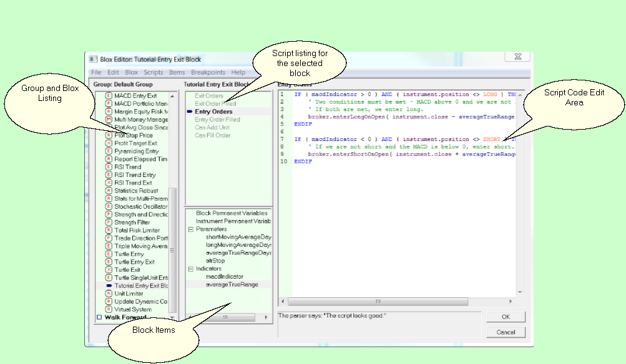The image size is (626, 364).
Task: Select the RSI Trend Exit block icon
Action: tap(108, 183)
